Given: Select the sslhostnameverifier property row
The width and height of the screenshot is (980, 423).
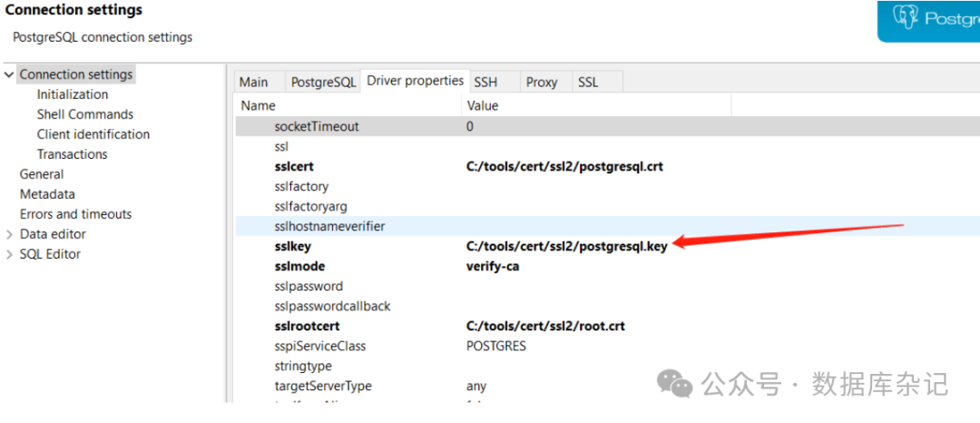Looking at the screenshot, I should pyautogui.click(x=330, y=226).
